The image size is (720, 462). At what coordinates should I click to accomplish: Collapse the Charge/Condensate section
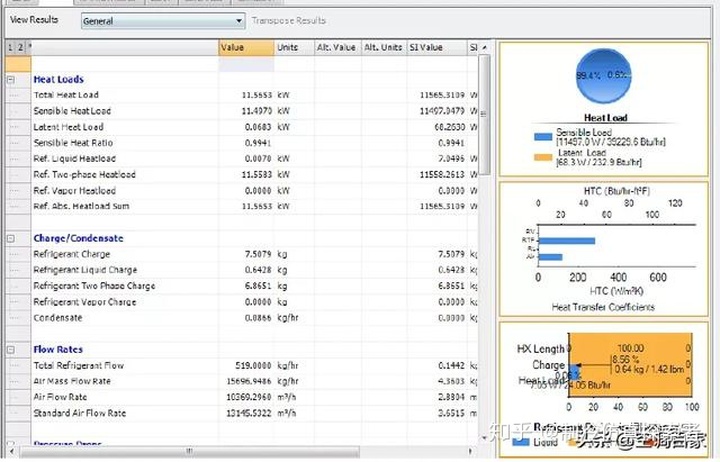coord(11,239)
